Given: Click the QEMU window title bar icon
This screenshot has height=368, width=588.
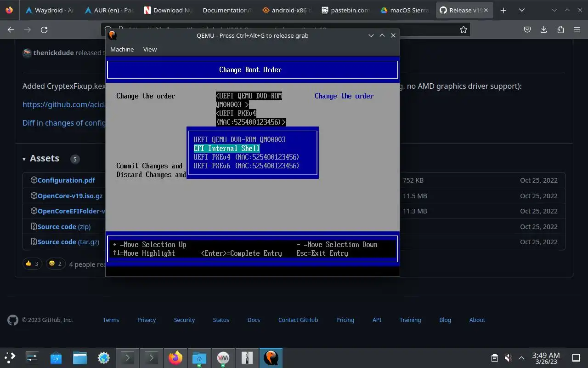Looking at the screenshot, I should click(113, 35).
